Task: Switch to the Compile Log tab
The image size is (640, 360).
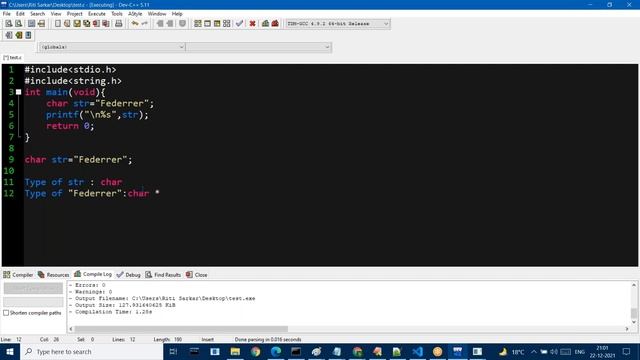Action: (x=93, y=274)
